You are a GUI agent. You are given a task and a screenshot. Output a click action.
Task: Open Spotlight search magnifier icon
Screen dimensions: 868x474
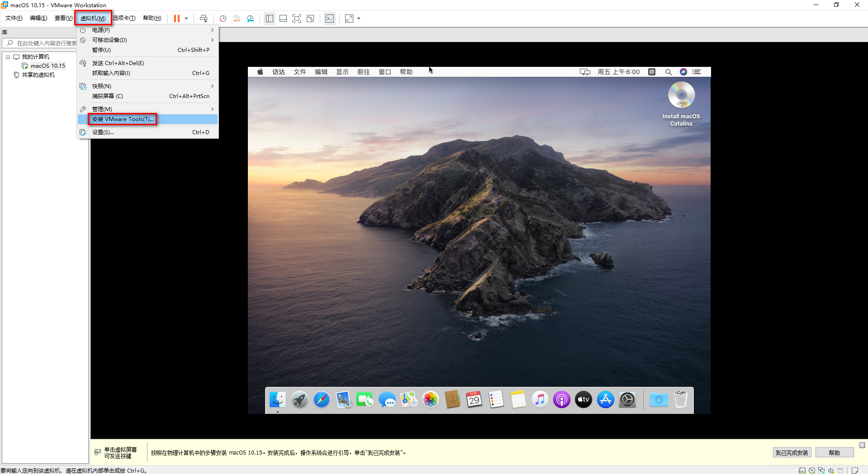click(668, 72)
